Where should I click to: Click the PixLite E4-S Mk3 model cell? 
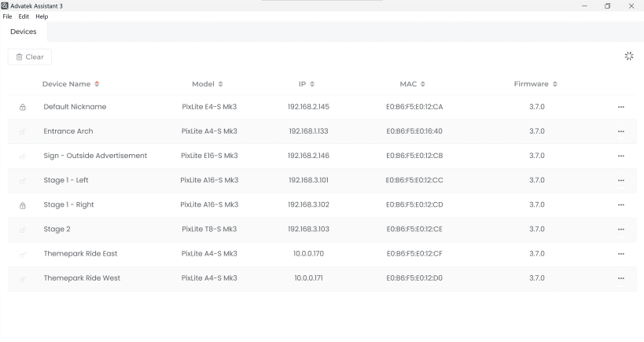(x=209, y=107)
